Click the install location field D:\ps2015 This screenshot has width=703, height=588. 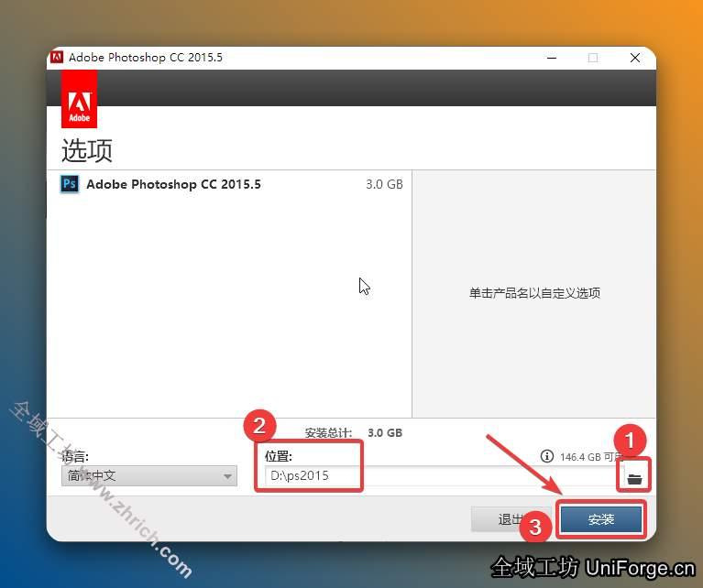coord(445,475)
